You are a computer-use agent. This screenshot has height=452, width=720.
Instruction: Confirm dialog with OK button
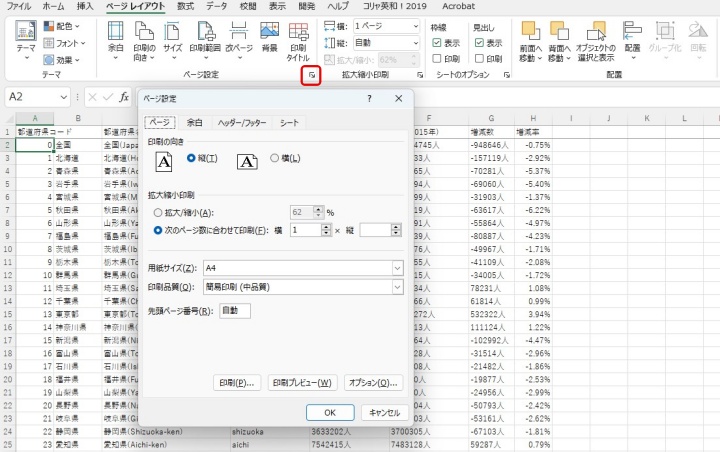(330, 412)
